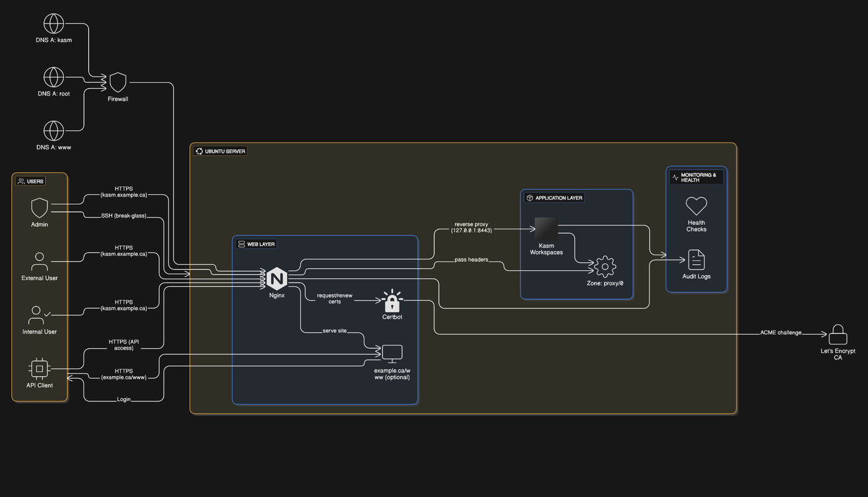Select the Admin shield icon

coord(39,208)
